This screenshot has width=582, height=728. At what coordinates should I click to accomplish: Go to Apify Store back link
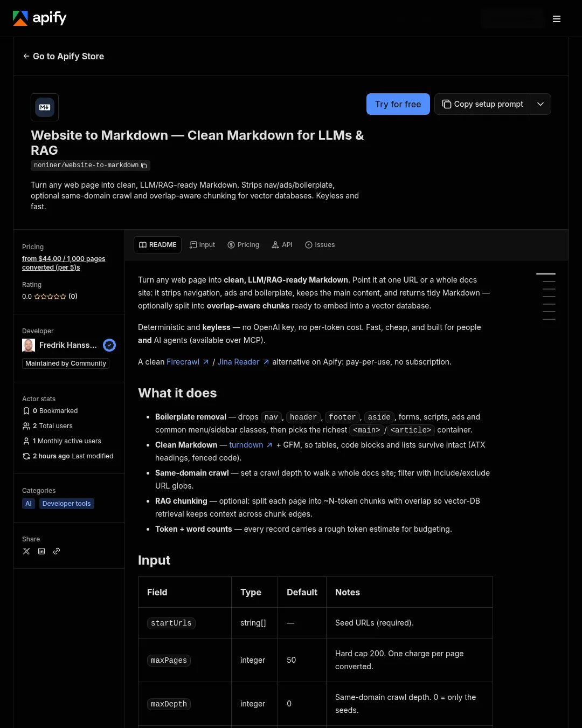[x=64, y=56]
